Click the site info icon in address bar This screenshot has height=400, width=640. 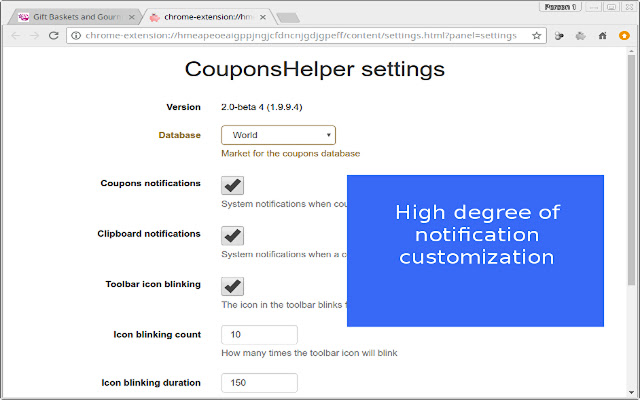coord(76,36)
